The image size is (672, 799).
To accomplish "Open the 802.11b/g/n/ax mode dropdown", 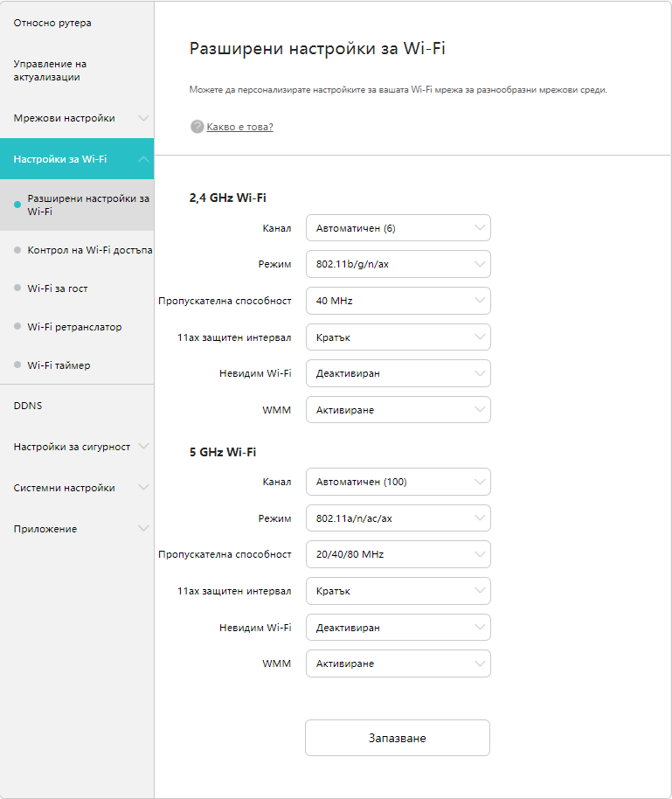I will pyautogui.click(x=398, y=264).
